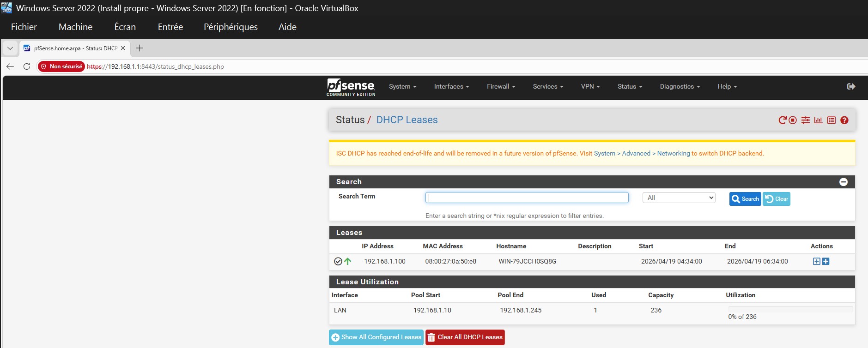
Task: Expand the Firewall dropdown menu
Action: (x=501, y=86)
